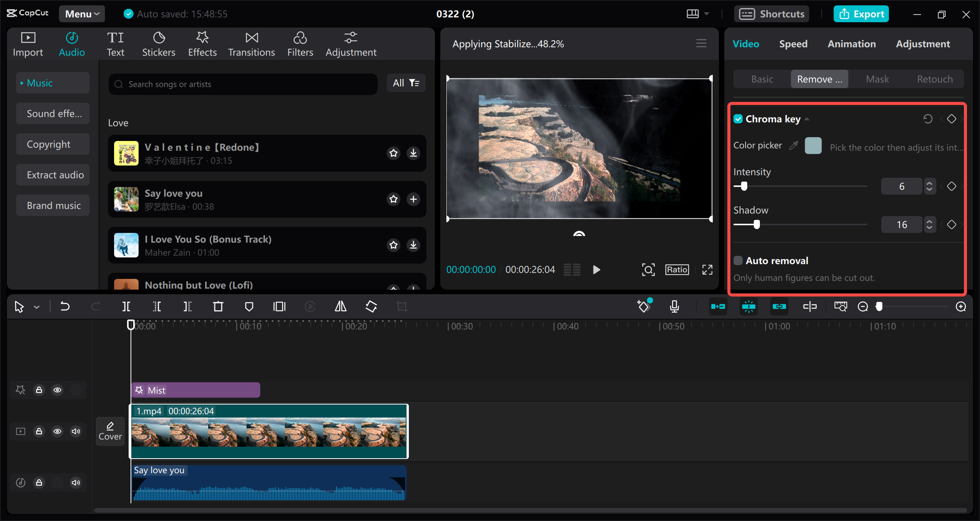Viewport: 980px width, 521px height.
Task: Switch to the Retouch tab
Action: 934,79
